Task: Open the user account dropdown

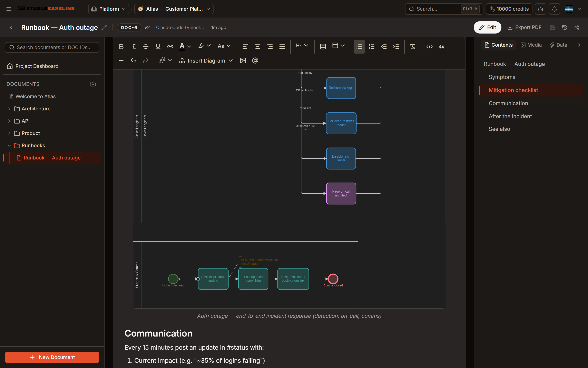Action: tap(573, 9)
